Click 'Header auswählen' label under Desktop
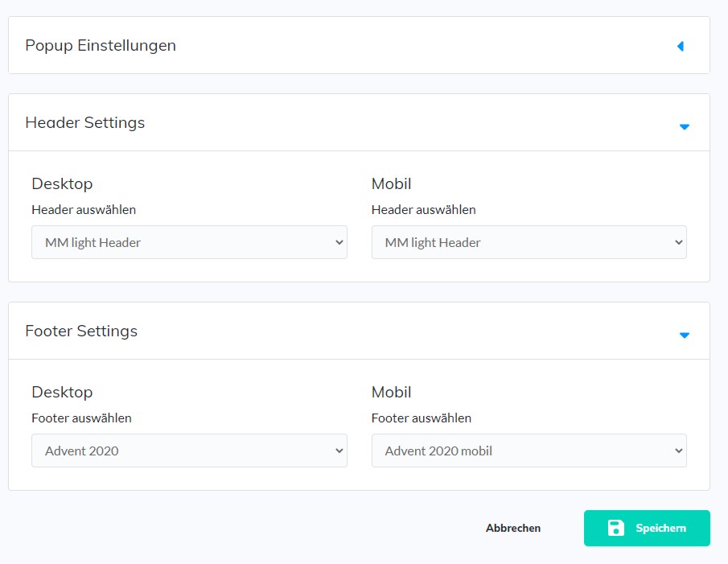This screenshot has width=728, height=564. point(84,209)
